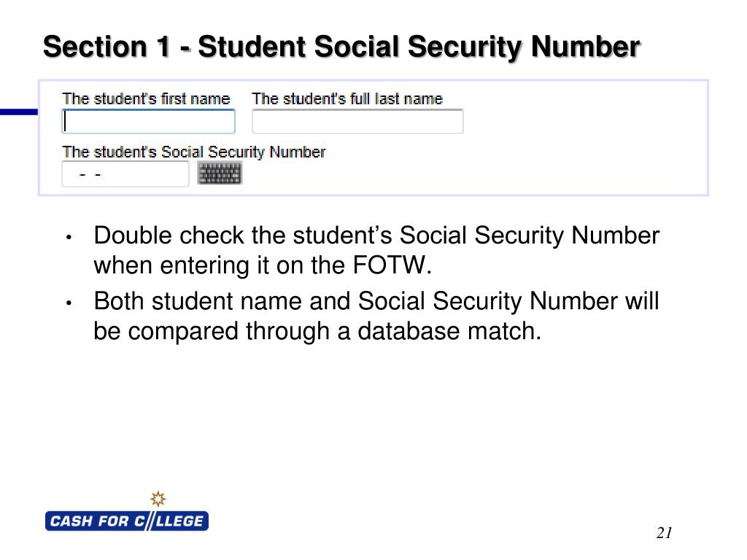Click the blue Cash for College banner
This screenshot has height=560, width=747.
pos(127,521)
